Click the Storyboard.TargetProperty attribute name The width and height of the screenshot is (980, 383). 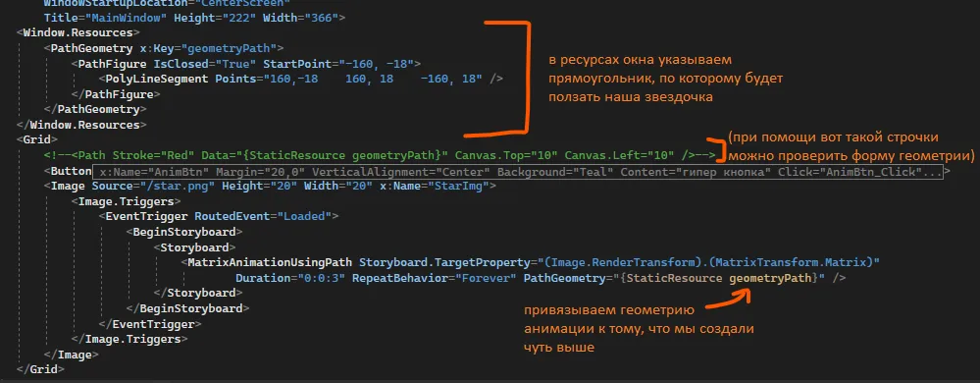[x=445, y=262]
